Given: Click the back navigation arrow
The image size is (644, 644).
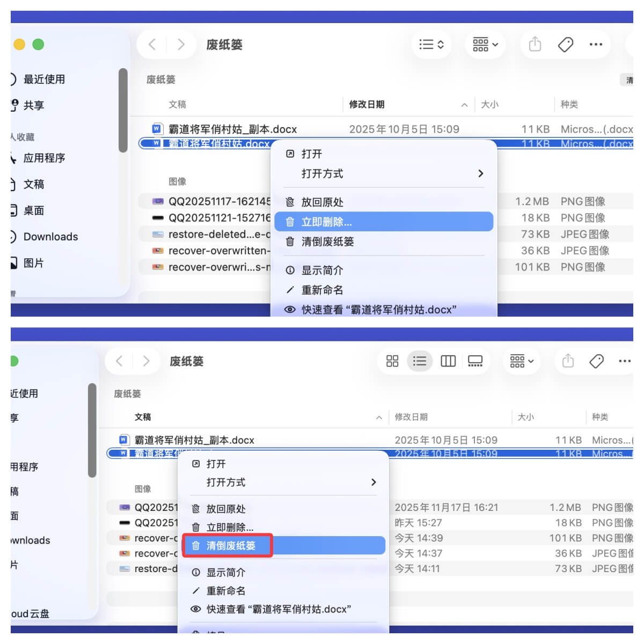Looking at the screenshot, I should [x=151, y=45].
